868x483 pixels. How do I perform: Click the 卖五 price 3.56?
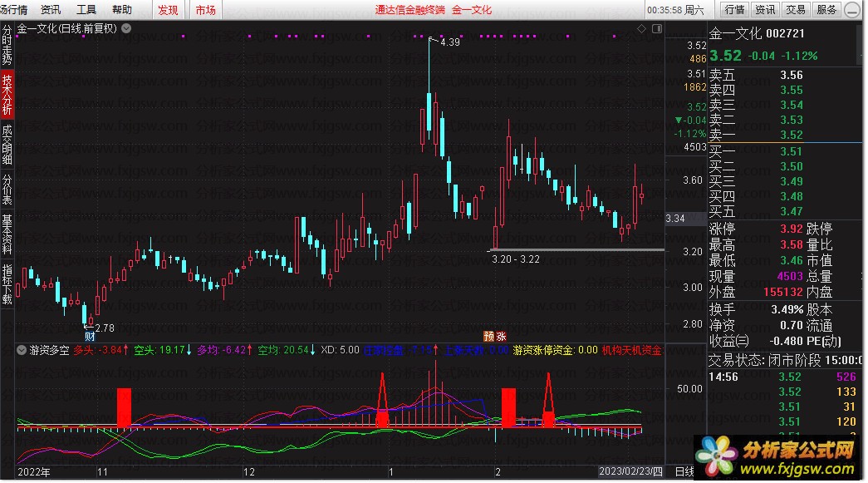(x=792, y=75)
